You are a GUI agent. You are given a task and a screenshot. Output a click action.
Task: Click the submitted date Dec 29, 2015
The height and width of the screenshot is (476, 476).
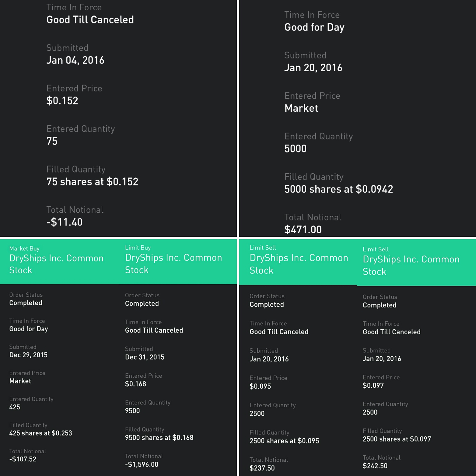[x=28, y=355]
